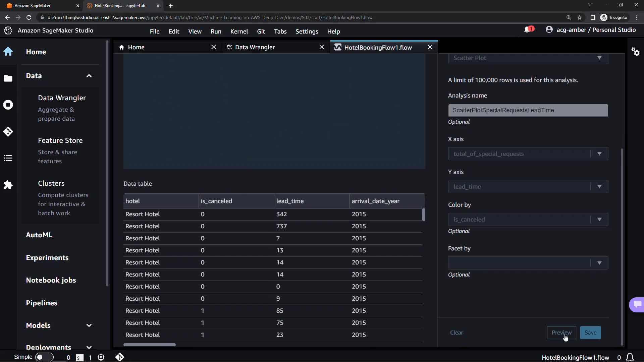Open running terminals and kernels icon
644x362 pixels.
tap(8, 105)
